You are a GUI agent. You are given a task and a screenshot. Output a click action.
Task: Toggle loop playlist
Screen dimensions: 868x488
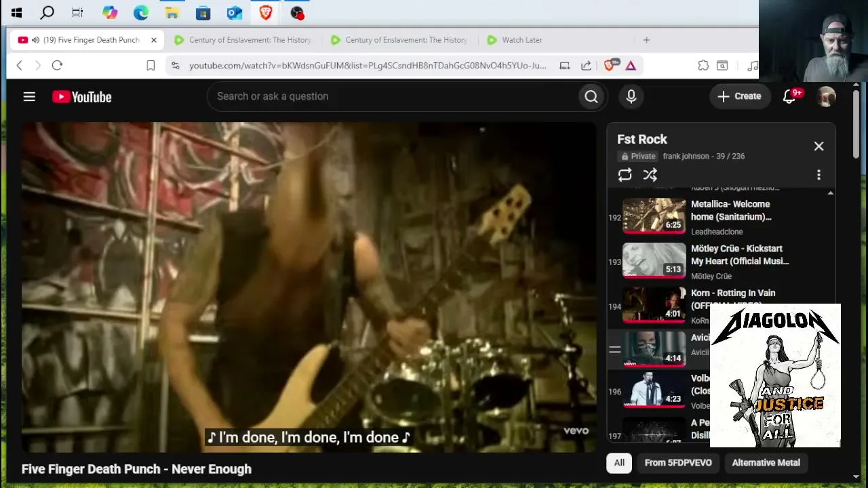[x=625, y=175]
